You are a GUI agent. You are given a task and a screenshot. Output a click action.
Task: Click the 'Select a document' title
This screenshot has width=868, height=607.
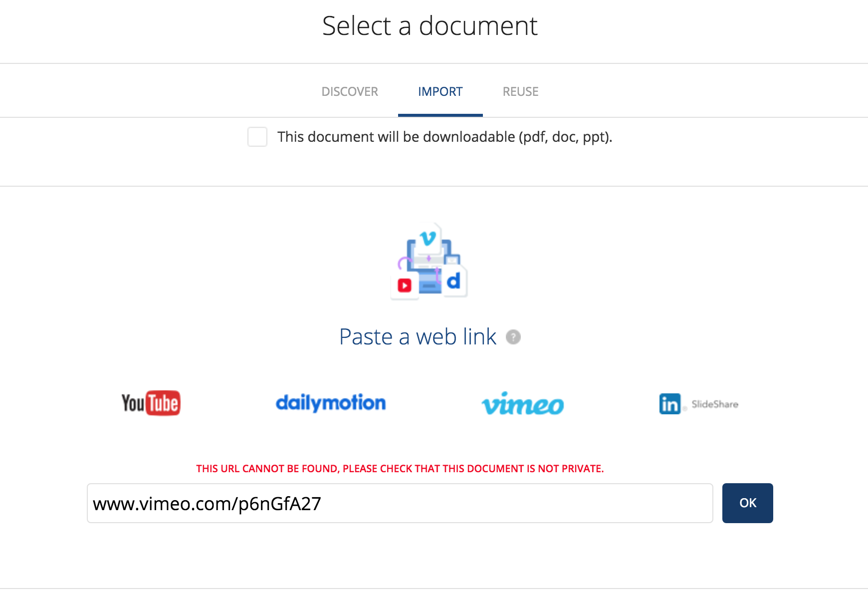(x=430, y=26)
